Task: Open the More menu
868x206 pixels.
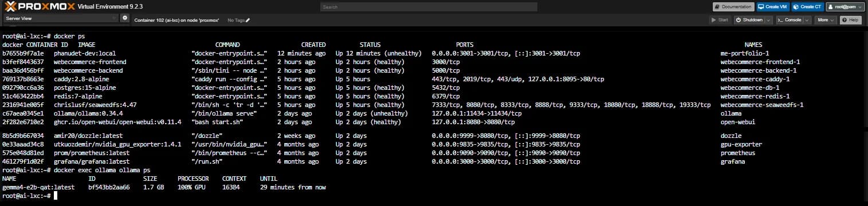Action: (x=826, y=20)
